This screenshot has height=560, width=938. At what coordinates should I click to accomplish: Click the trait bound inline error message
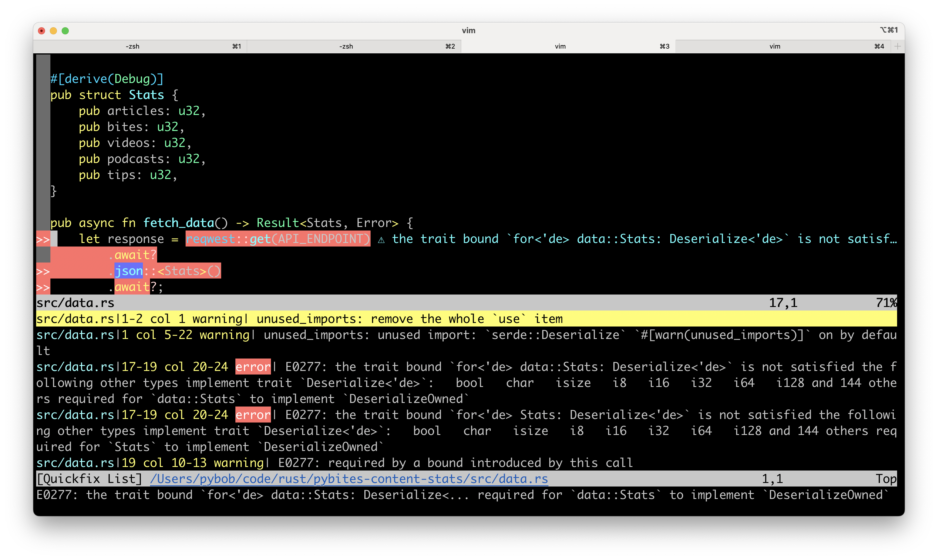click(x=644, y=239)
